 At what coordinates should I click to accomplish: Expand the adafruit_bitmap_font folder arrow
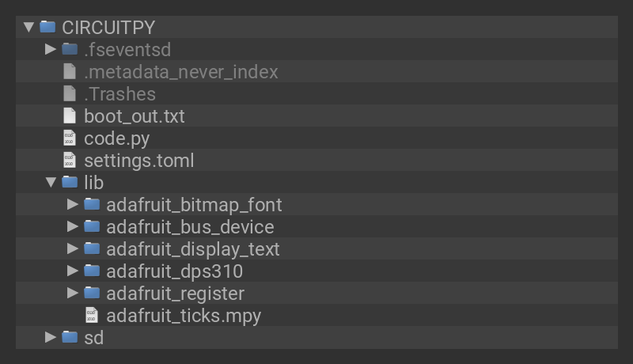[x=74, y=204]
